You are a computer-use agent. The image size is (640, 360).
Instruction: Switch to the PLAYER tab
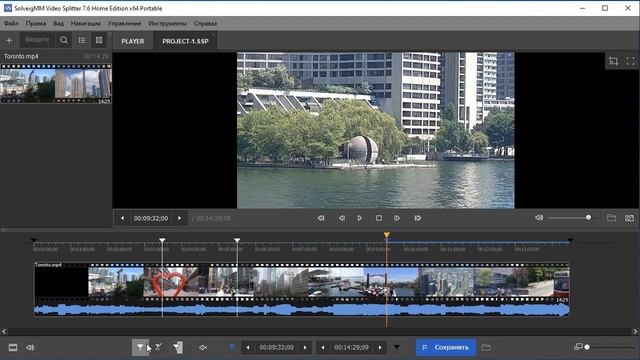(x=133, y=41)
